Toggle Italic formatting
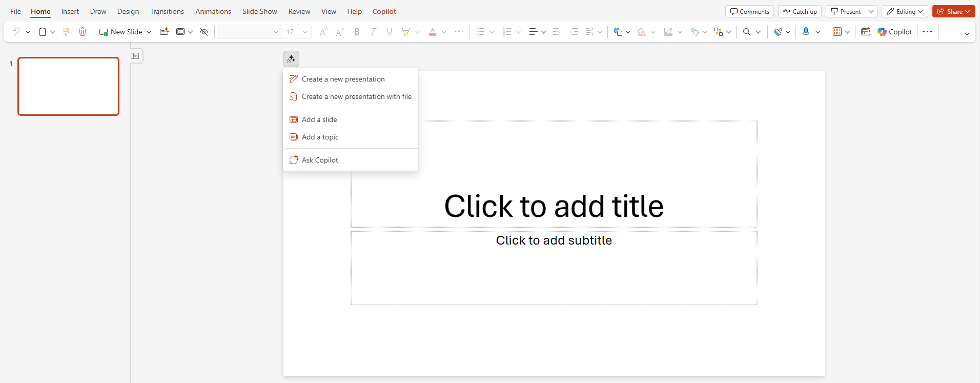980x383 pixels. coord(373,32)
